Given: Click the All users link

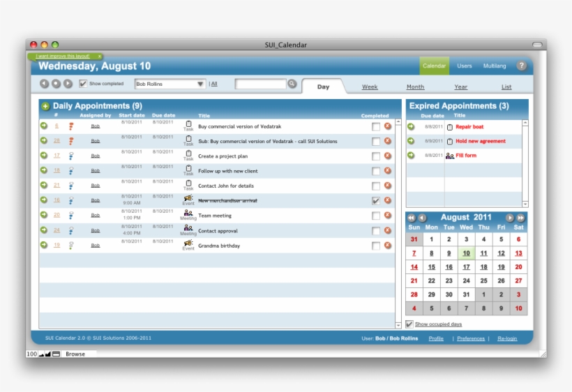Looking at the screenshot, I should click(214, 84).
